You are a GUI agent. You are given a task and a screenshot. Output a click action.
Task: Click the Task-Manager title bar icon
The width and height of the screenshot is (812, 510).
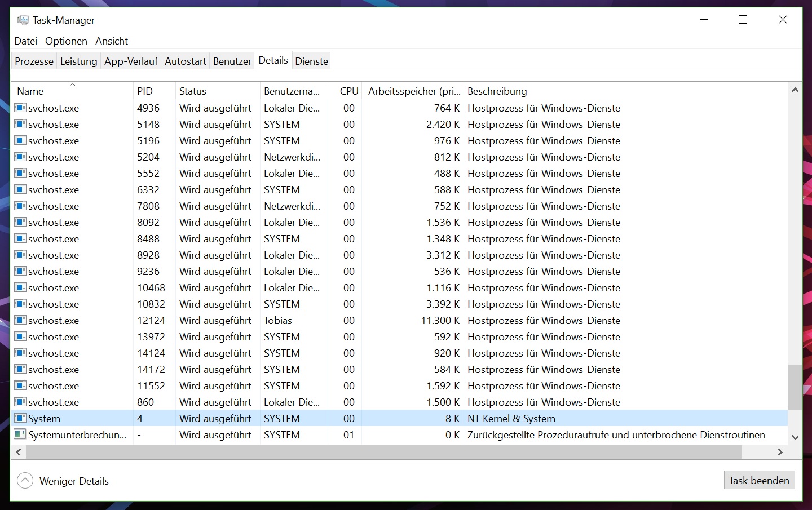pos(23,20)
